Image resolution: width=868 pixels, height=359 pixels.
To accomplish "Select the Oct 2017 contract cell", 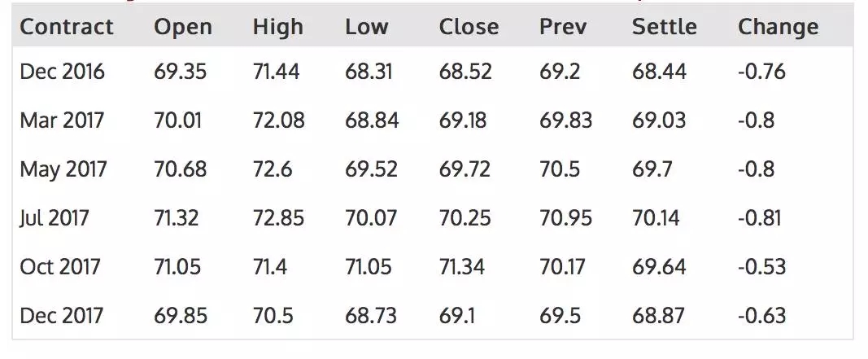I will click(61, 267).
